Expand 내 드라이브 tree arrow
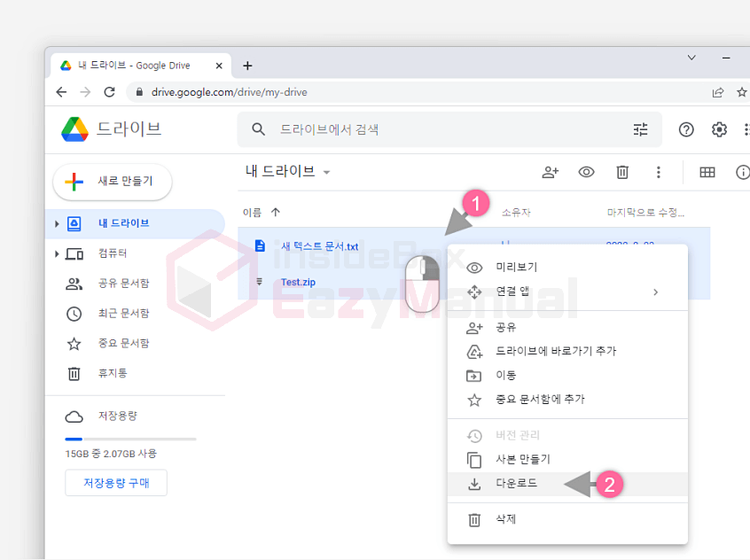750x560 pixels. [x=57, y=223]
